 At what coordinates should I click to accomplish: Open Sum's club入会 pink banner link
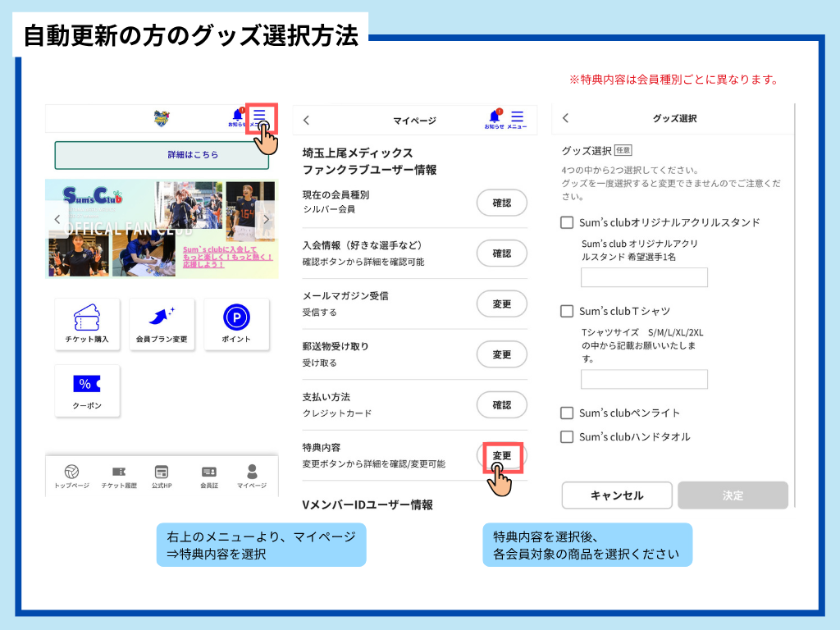tap(228, 257)
